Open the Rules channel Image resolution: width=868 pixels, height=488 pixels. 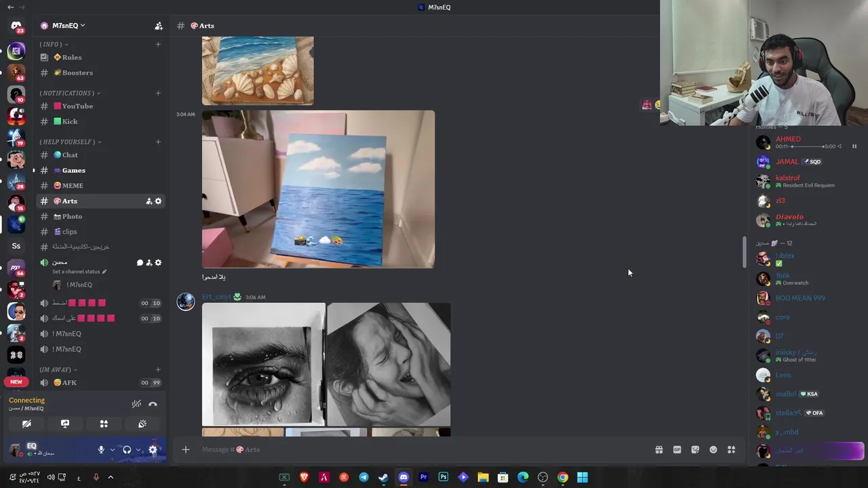click(x=100, y=58)
